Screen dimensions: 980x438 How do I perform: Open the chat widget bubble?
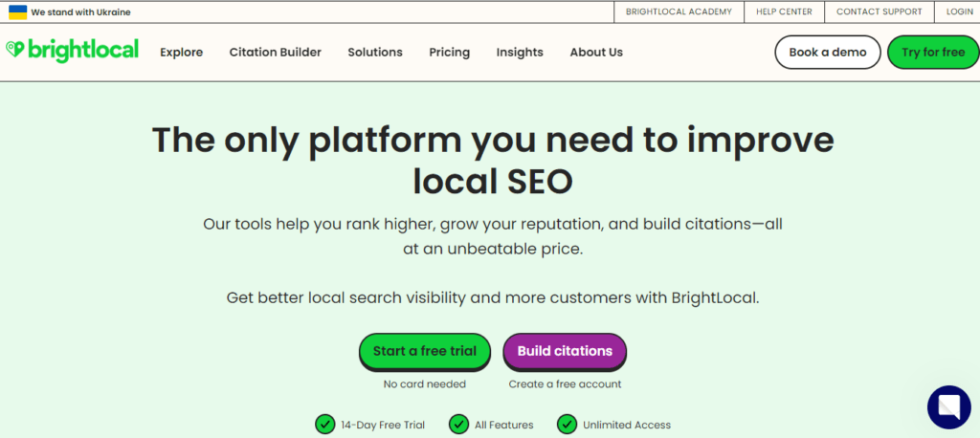click(x=948, y=407)
